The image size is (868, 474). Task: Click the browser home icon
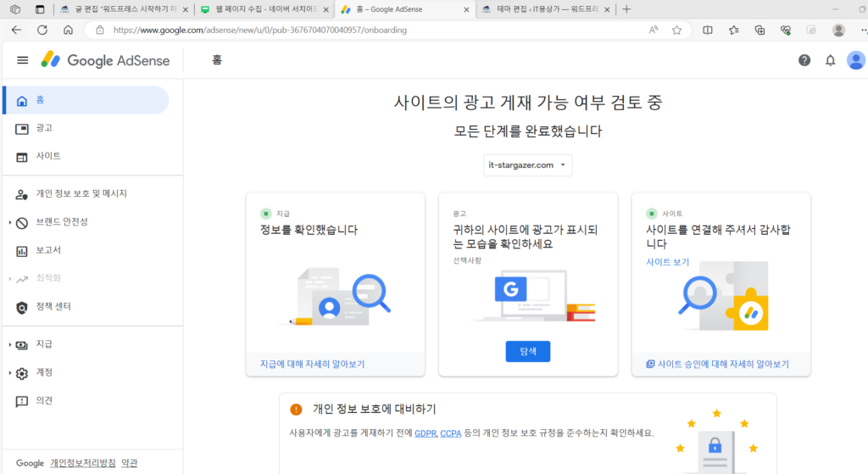click(68, 30)
